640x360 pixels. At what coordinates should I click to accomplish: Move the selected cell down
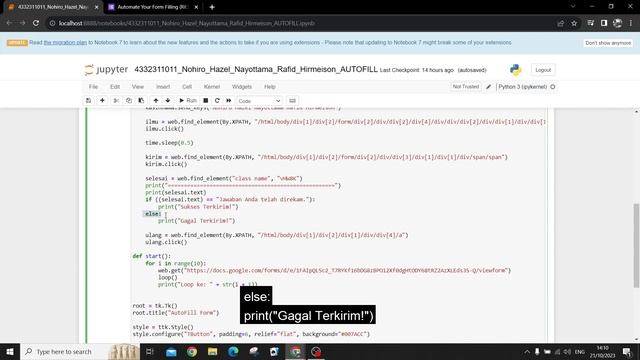168,100
